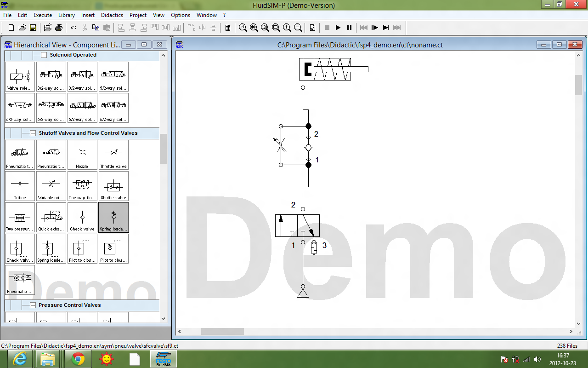The image size is (588, 368).
Task: Select the Quick exhaust valve component
Action: 51,218
